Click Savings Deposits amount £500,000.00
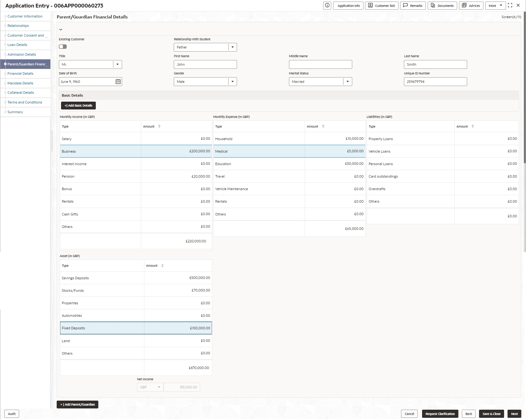The image size is (526, 420). coord(199,278)
